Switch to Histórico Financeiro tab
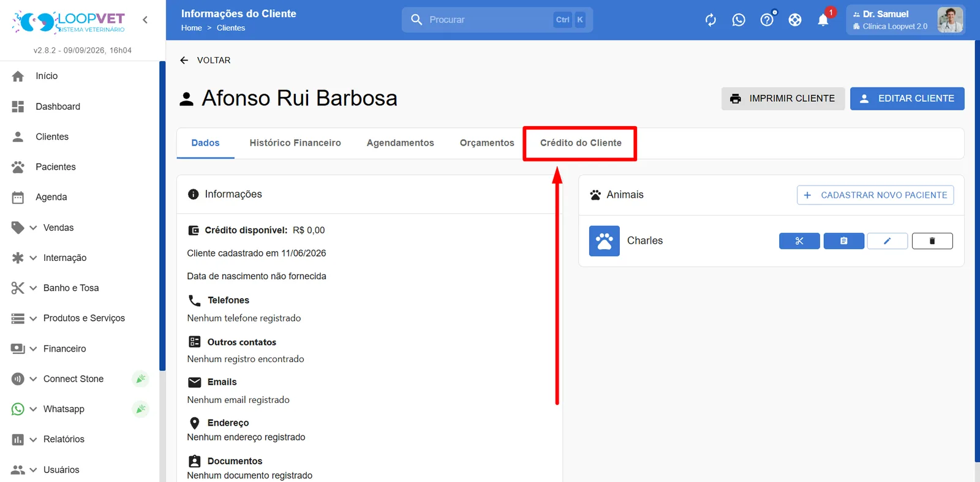 click(295, 143)
